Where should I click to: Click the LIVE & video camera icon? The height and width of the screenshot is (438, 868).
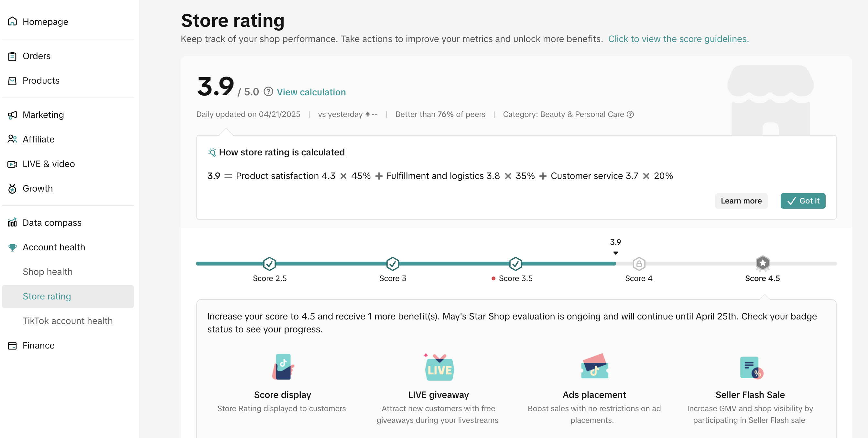pos(12,164)
